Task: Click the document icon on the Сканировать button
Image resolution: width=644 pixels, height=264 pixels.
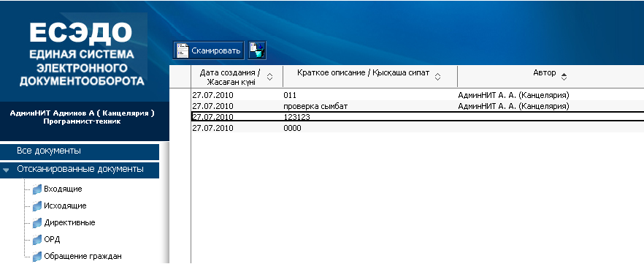Action: [x=183, y=50]
